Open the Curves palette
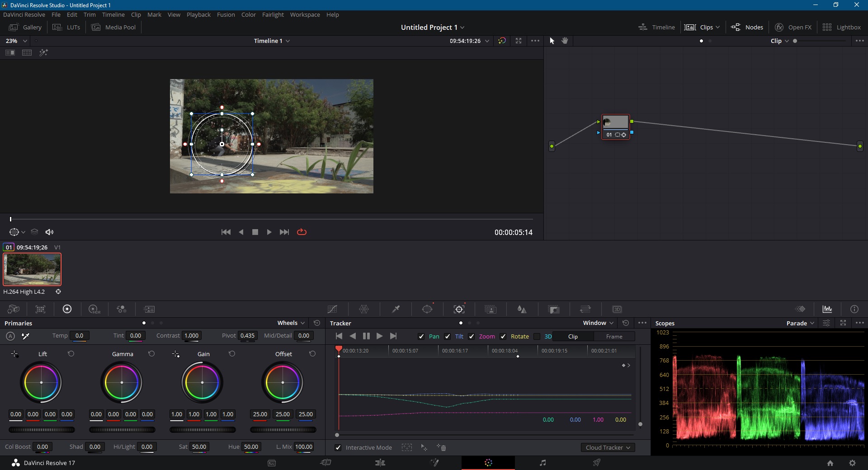 332,309
